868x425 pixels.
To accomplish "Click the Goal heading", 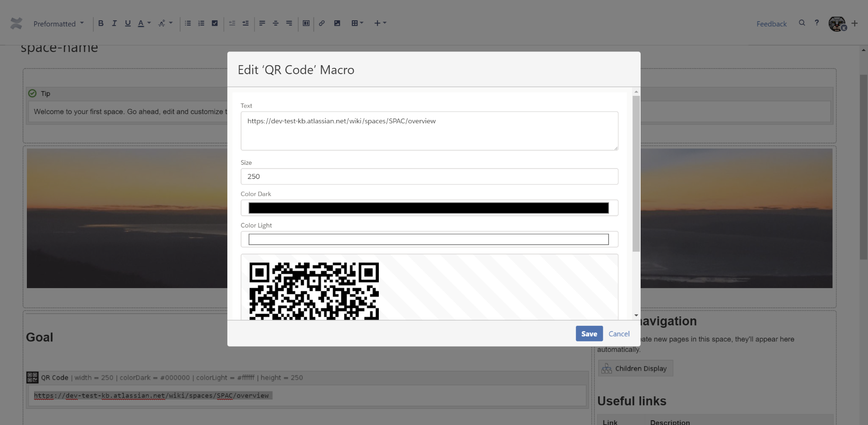I will pyautogui.click(x=40, y=337).
